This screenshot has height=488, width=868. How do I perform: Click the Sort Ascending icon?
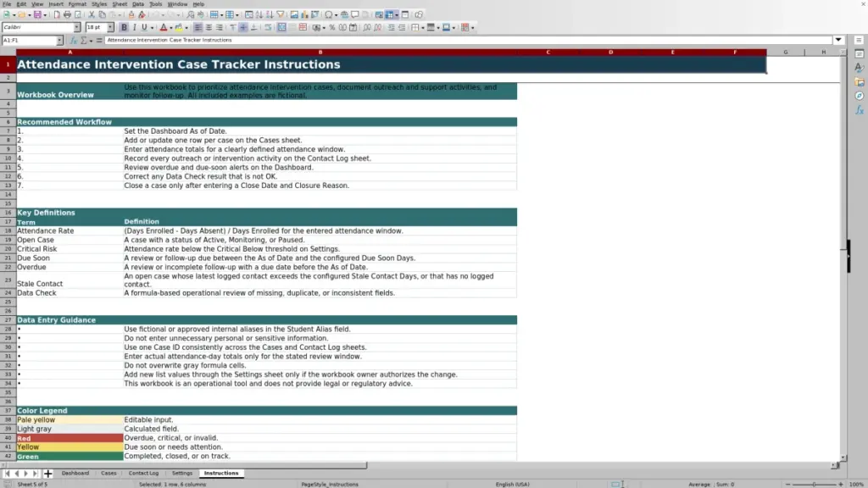pyautogui.click(x=259, y=15)
